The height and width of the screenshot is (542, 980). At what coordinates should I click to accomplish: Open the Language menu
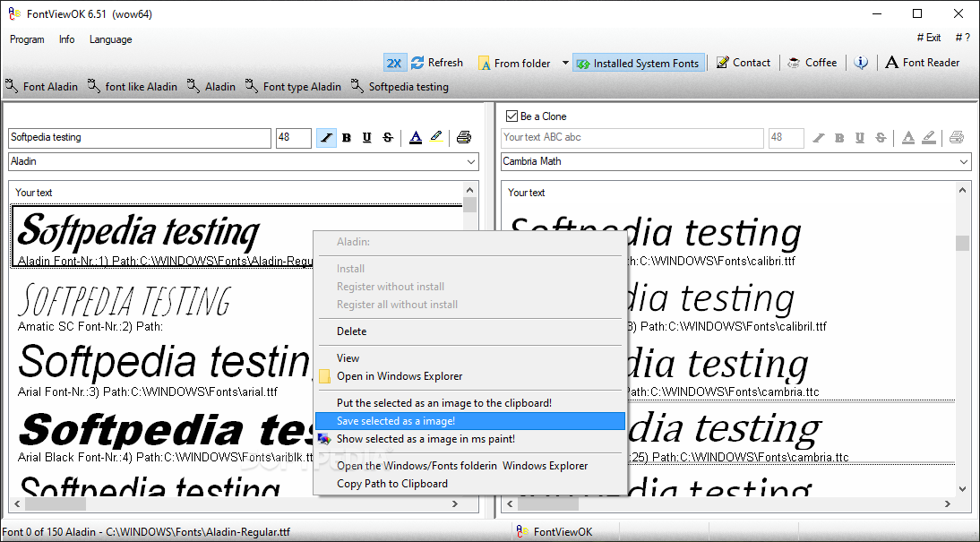[x=110, y=39]
